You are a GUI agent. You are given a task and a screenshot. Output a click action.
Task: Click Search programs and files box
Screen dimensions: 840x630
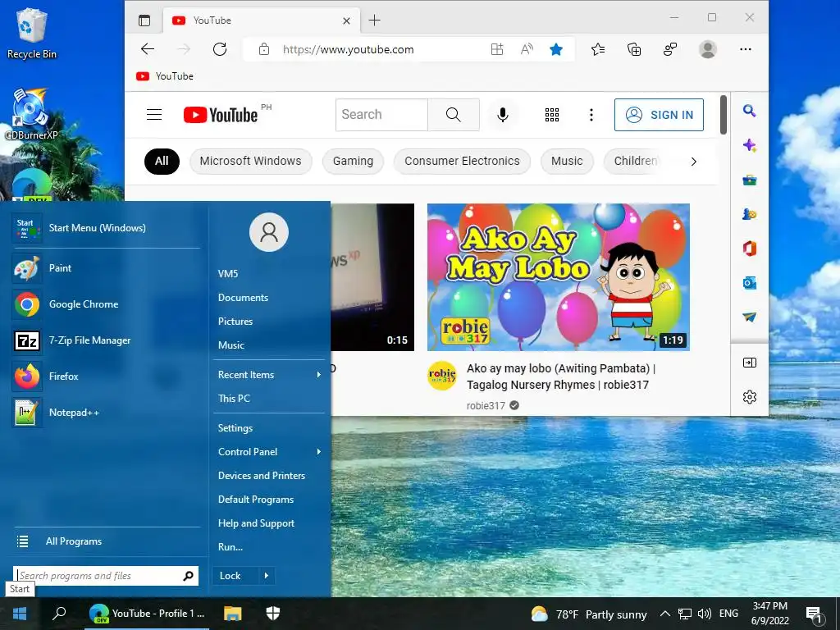pyautogui.click(x=106, y=576)
